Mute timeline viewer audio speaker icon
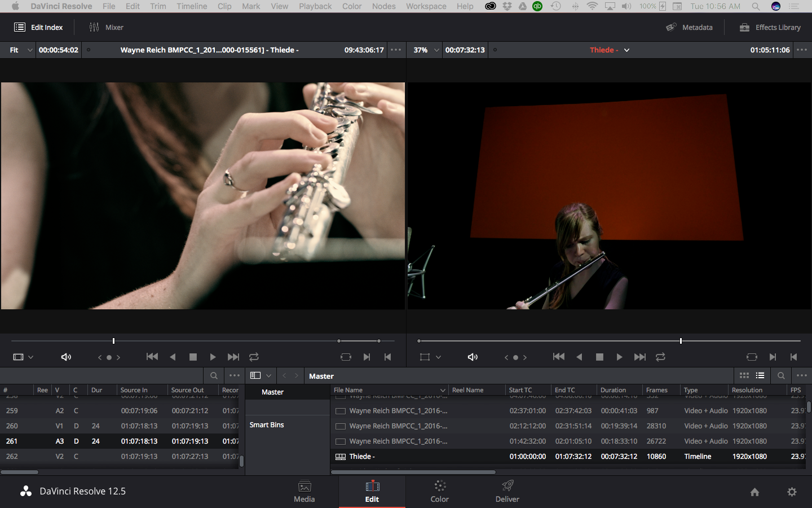812x508 pixels. [x=473, y=357]
